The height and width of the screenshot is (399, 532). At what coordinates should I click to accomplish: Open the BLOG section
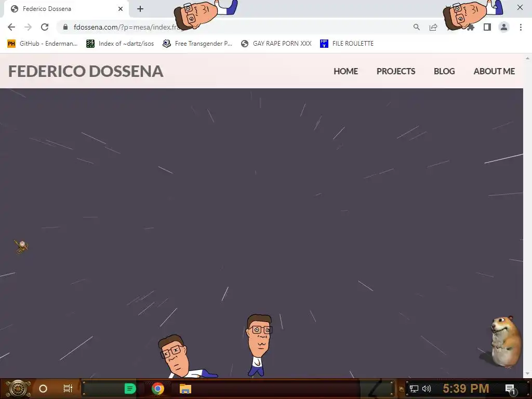(x=444, y=71)
